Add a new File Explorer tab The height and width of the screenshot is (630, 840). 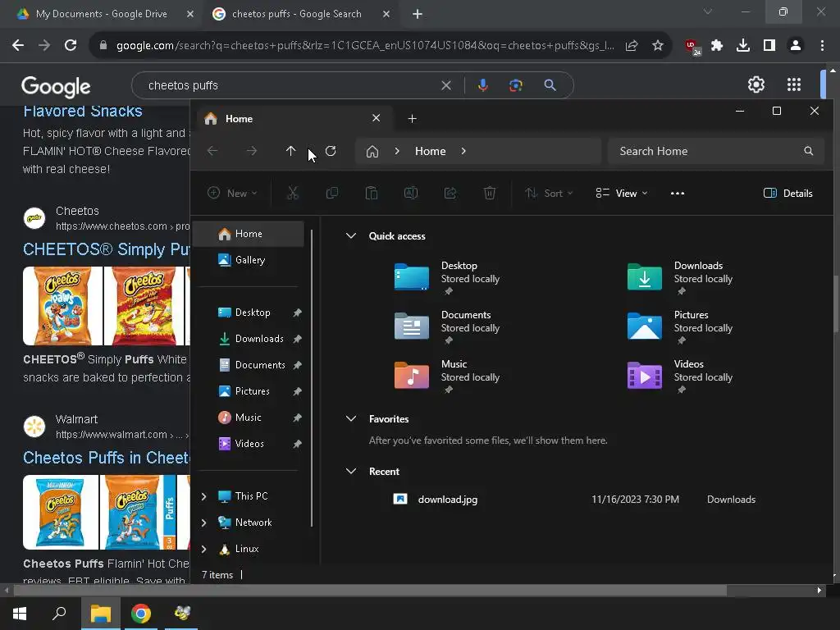point(412,118)
